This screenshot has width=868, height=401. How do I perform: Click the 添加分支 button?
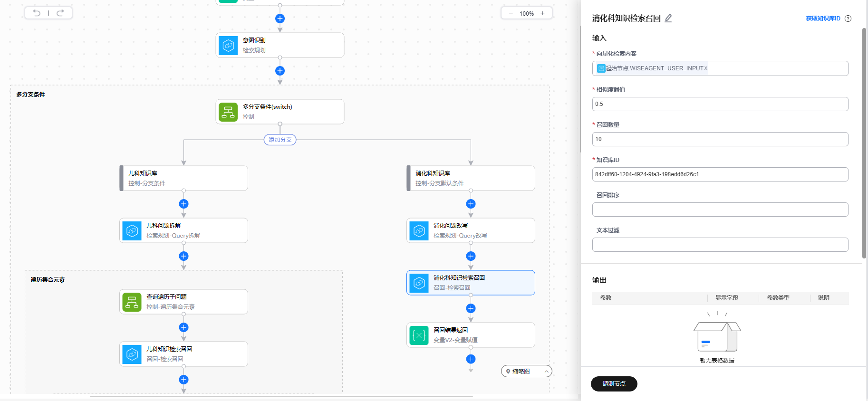[280, 140]
